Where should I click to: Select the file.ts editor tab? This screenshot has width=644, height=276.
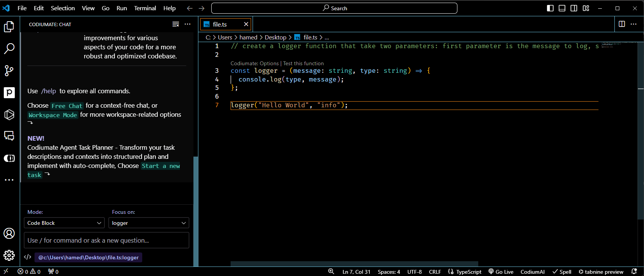click(x=225, y=24)
